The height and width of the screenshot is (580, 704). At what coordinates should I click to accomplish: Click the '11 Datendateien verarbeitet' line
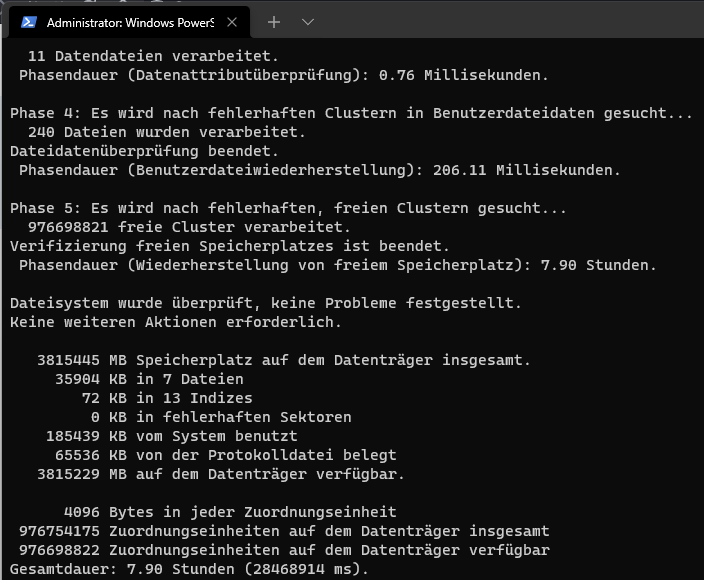click(x=153, y=56)
